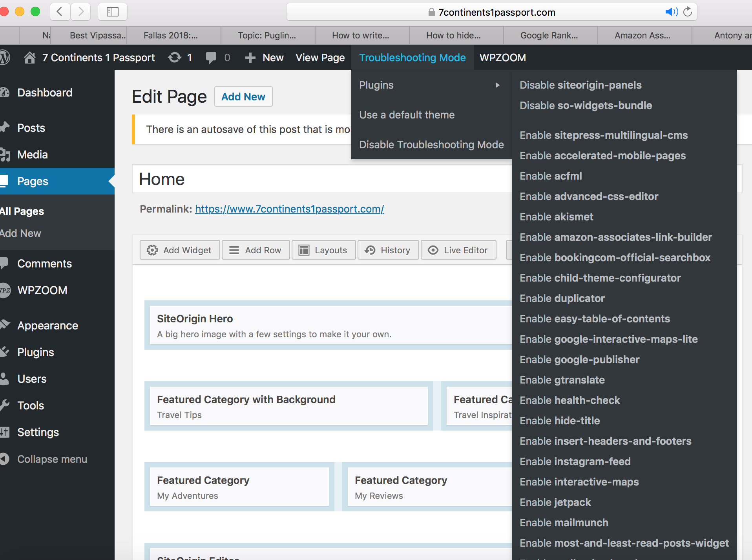
Task: Choose Enable jetpack
Action: point(555,502)
